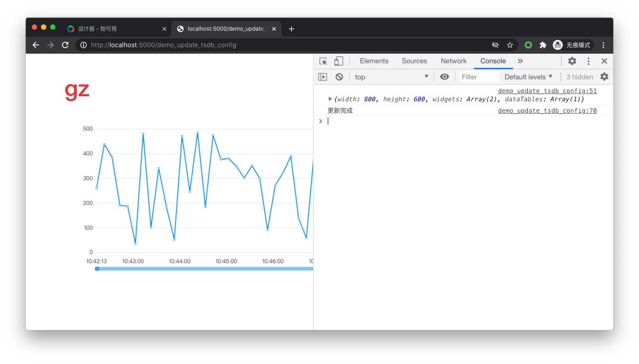This screenshot has height=364, width=639.
Task: Toggle the device toolbar icon
Action: (x=338, y=61)
